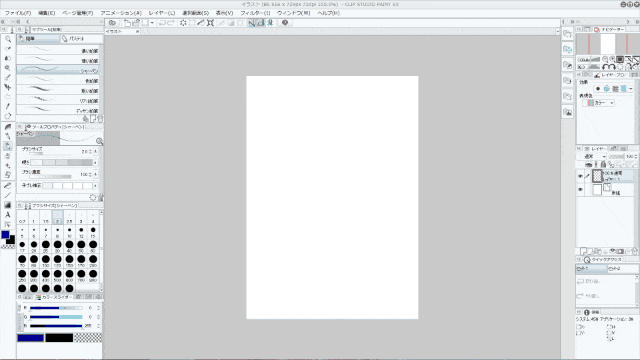Toggle Snap to Grid
This screenshot has height=360, width=640.
pyautogui.click(x=270, y=23)
